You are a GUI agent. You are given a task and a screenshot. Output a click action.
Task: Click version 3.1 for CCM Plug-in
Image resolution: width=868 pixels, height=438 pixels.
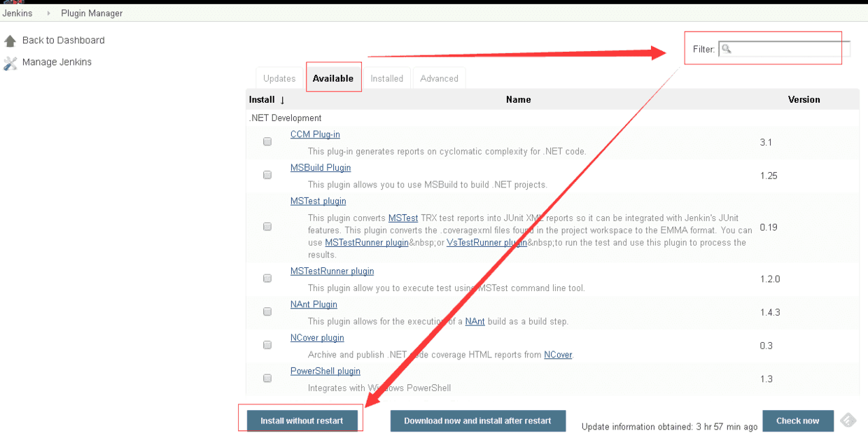coord(766,142)
